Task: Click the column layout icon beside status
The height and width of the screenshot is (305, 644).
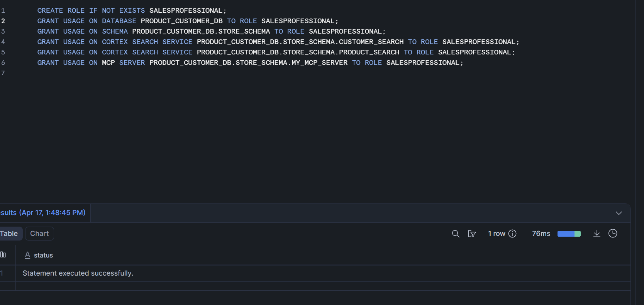Action: click(x=3, y=255)
